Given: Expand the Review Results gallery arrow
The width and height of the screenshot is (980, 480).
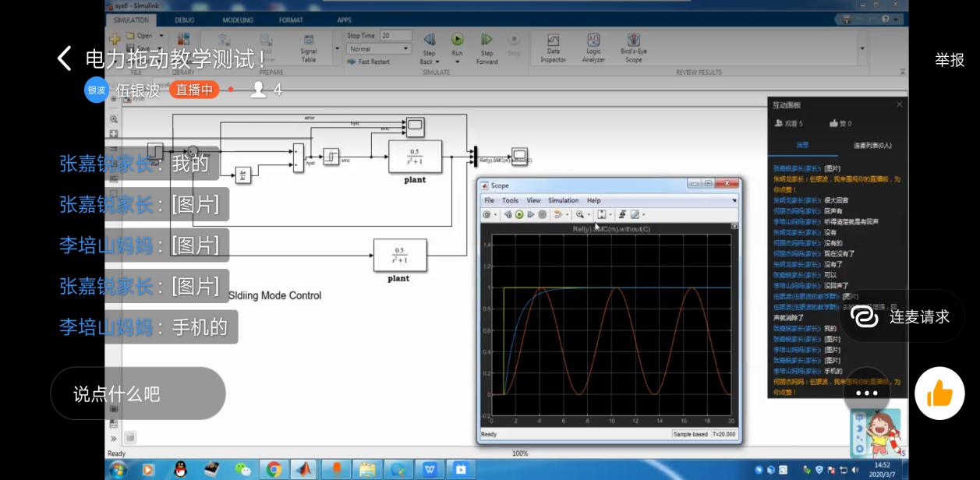Looking at the screenshot, I should [861, 48].
